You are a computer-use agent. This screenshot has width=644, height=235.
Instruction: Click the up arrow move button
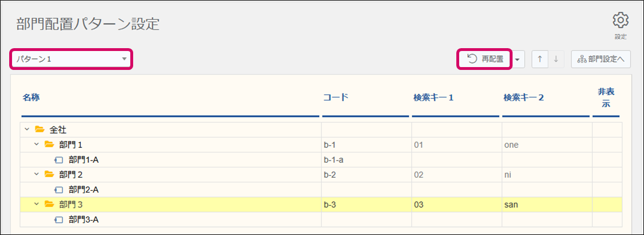(540, 59)
